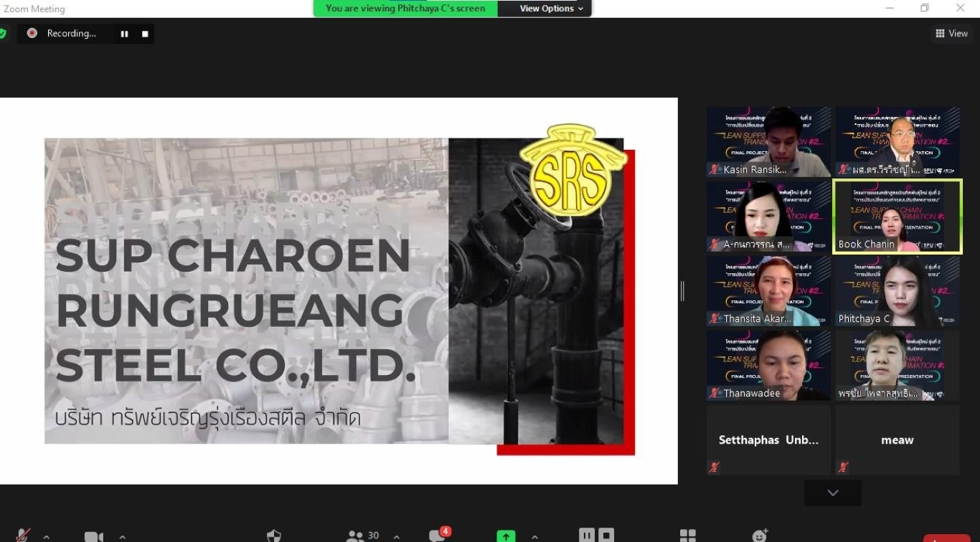This screenshot has width=980, height=542.
Task: Open the Security shield icon
Action: click(x=273, y=536)
